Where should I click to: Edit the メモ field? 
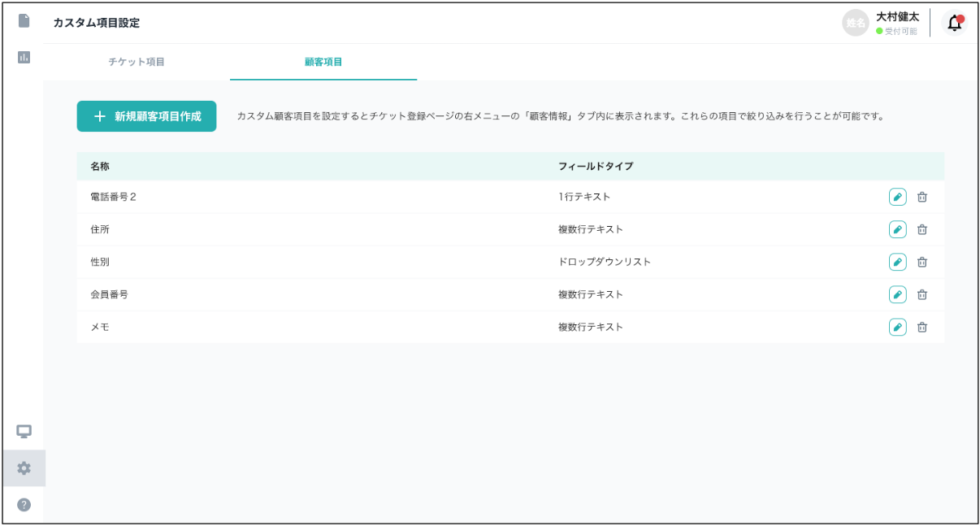897,327
